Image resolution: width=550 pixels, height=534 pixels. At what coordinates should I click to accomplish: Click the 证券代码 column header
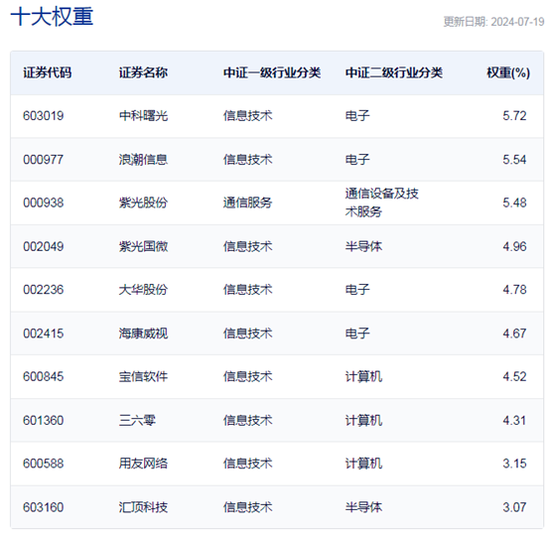point(47,73)
